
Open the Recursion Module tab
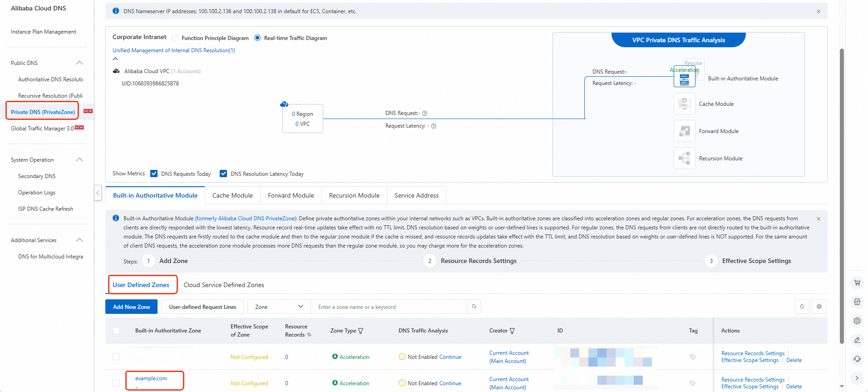354,195
